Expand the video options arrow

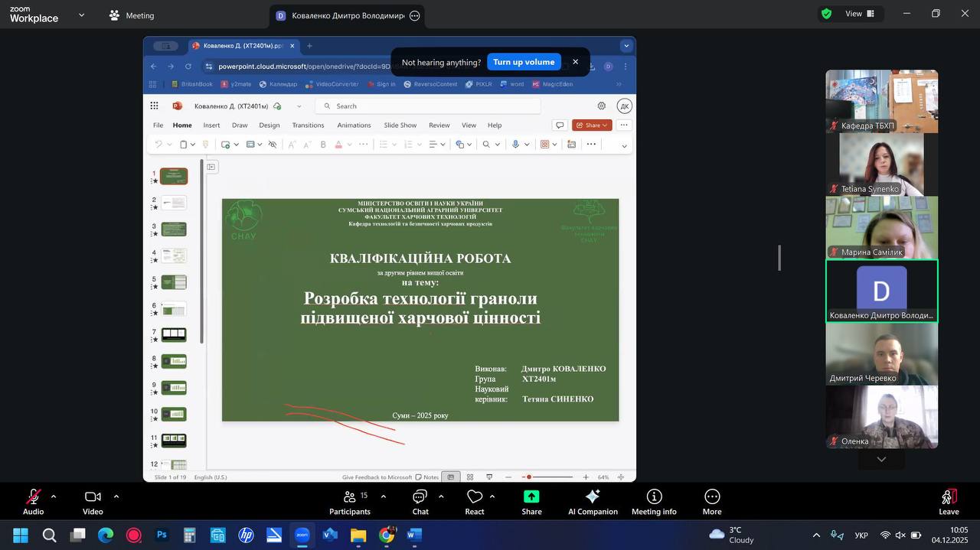tap(116, 496)
